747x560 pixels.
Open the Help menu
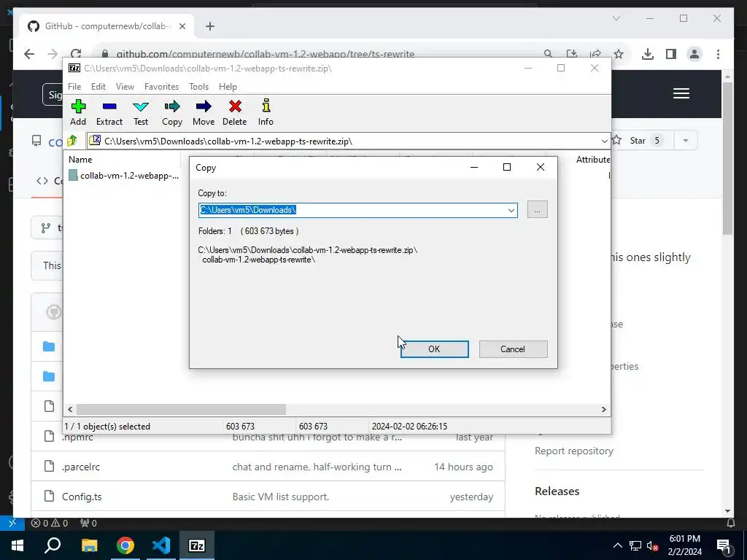(x=228, y=87)
